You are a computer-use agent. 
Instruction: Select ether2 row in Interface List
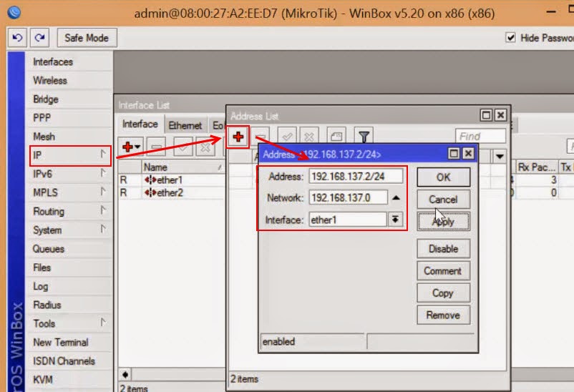[171, 192]
